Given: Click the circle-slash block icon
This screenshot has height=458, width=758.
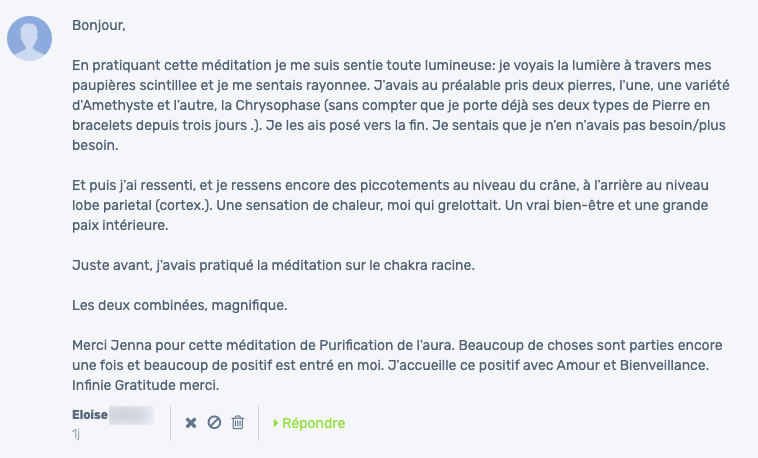Looking at the screenshot, I should pos(214,423).
